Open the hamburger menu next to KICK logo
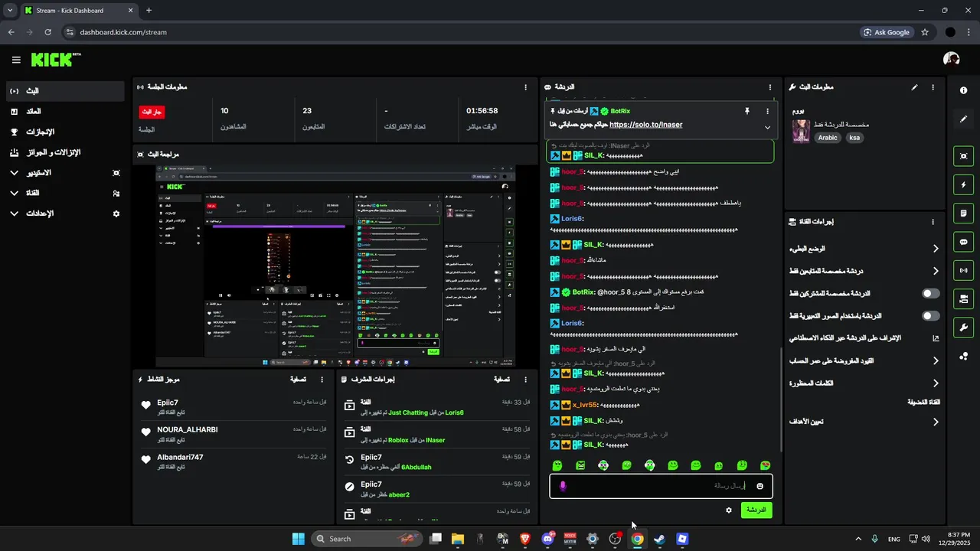This screenshot has height=551, width=980. tap(16, 60)
